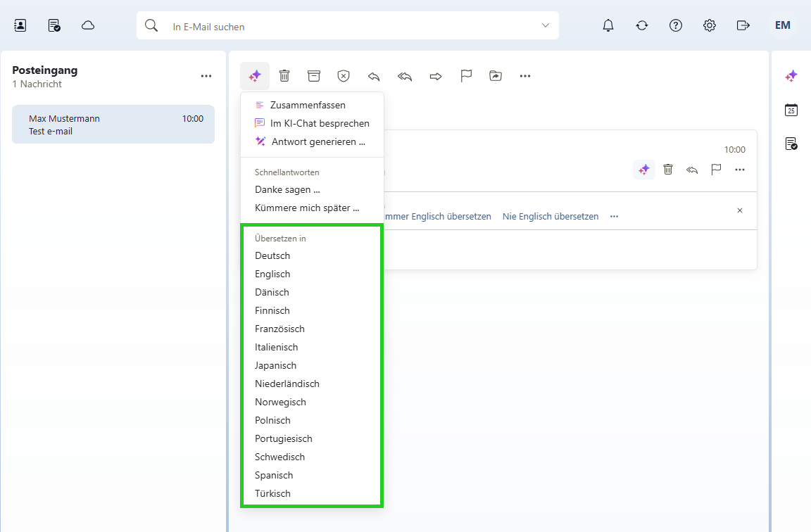
Task: Forward the message using the forward arrow
Action: pyautogui.click(x=435, y=75)
